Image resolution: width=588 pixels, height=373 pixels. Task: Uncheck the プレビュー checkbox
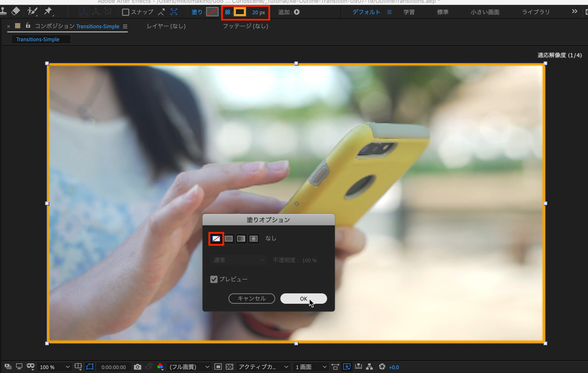(x=214, y=279)
